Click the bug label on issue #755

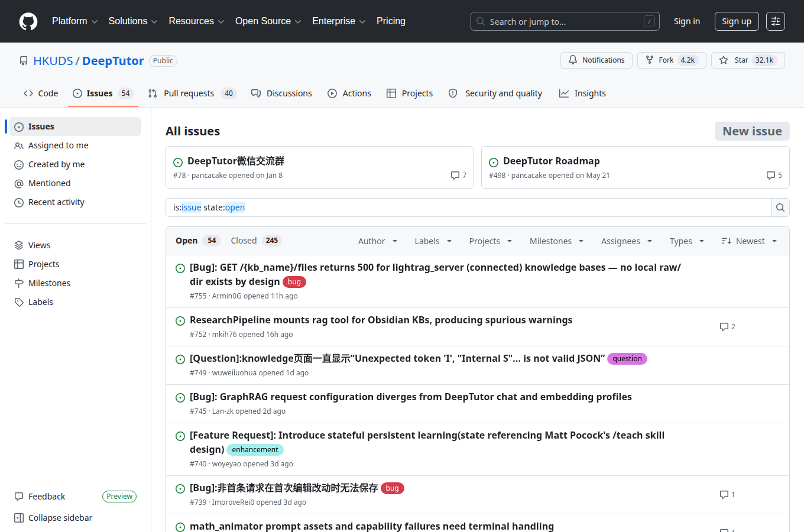click(294, 282)
